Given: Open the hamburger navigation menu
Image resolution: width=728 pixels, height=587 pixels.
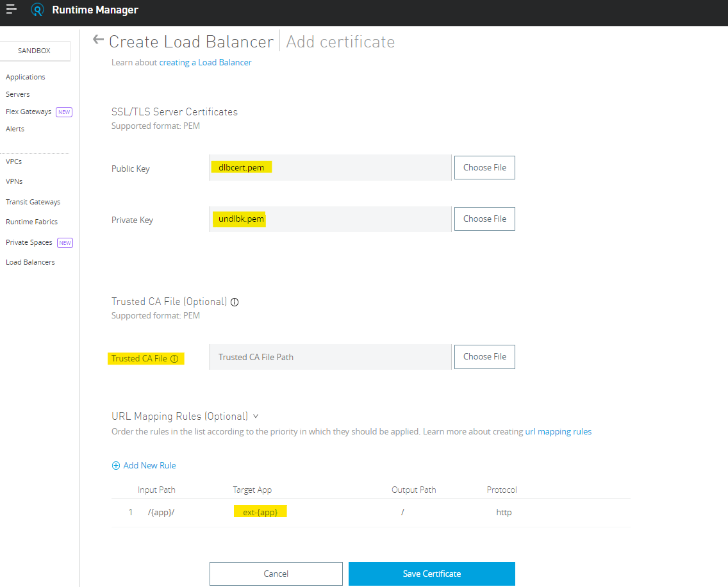Looking at the screenshot, I should 12,10.
